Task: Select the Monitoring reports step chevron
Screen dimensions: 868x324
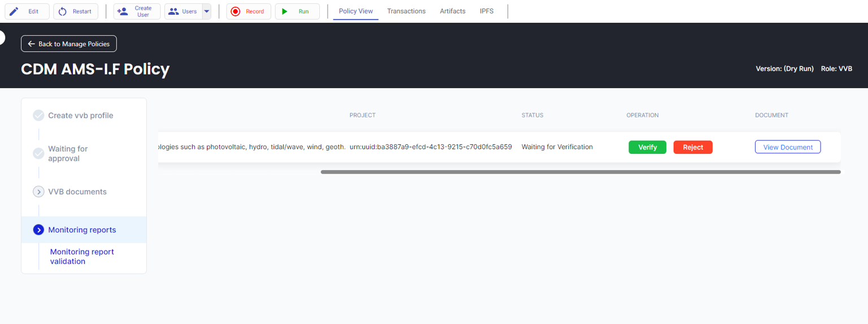Action: pyautogui.click(x=38, y=230)
